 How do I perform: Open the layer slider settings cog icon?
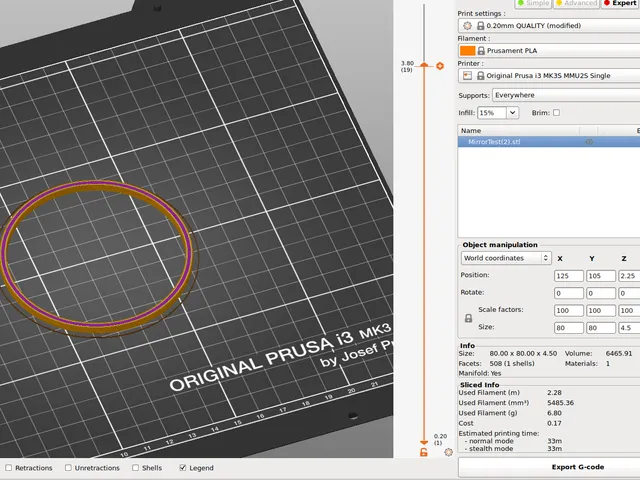pyautogui.click(x=449, y=452)
